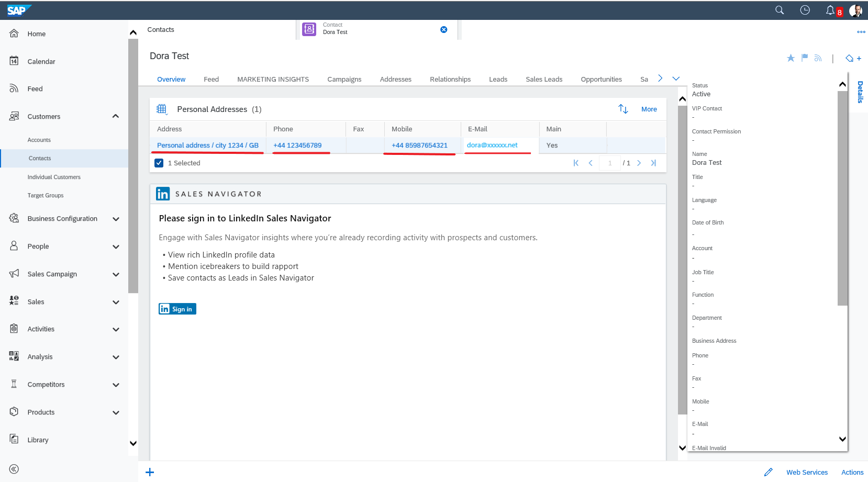Open the recent history clock icon

(805, 10)
